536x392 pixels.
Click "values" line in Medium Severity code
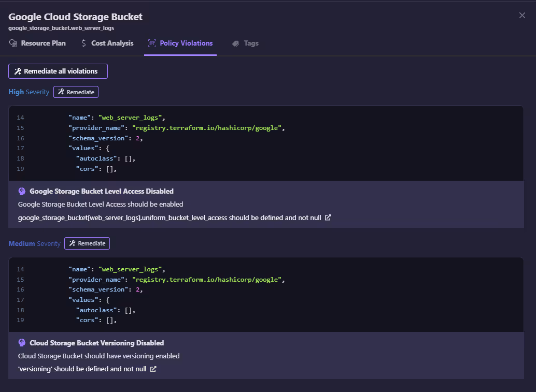tap(89, 299)
